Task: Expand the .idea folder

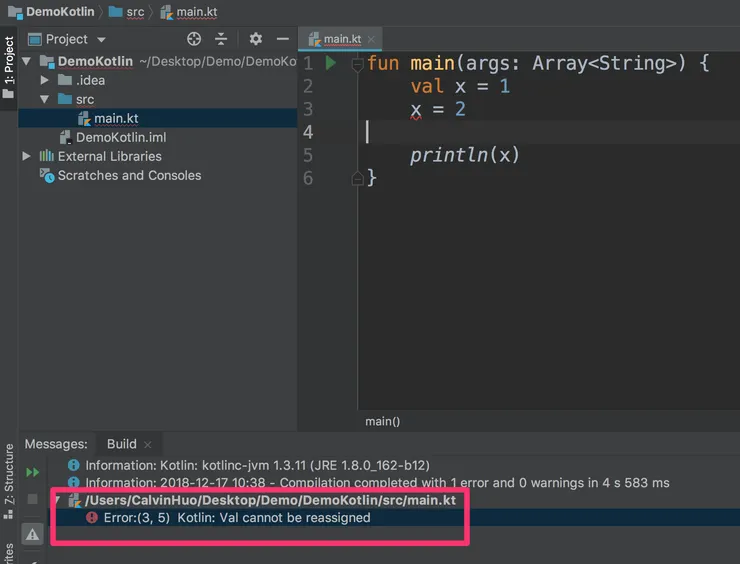Action: pyautogui.click(x=45, y=80)
